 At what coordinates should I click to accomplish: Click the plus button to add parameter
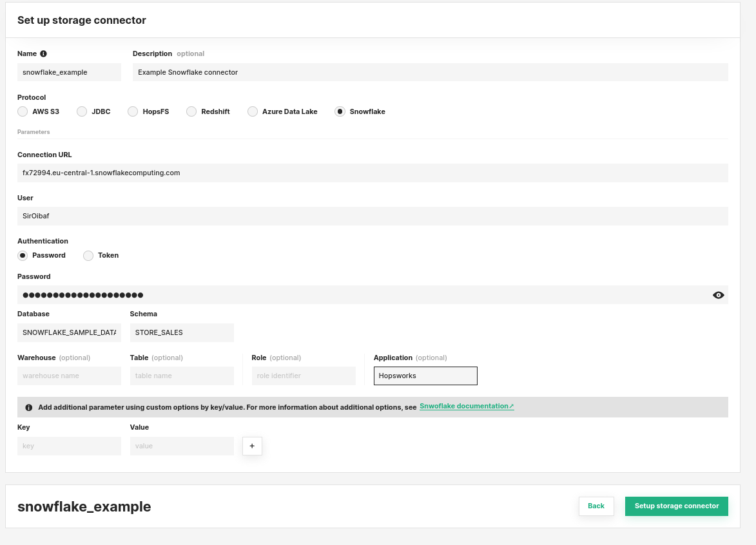[x=252, y=446]
